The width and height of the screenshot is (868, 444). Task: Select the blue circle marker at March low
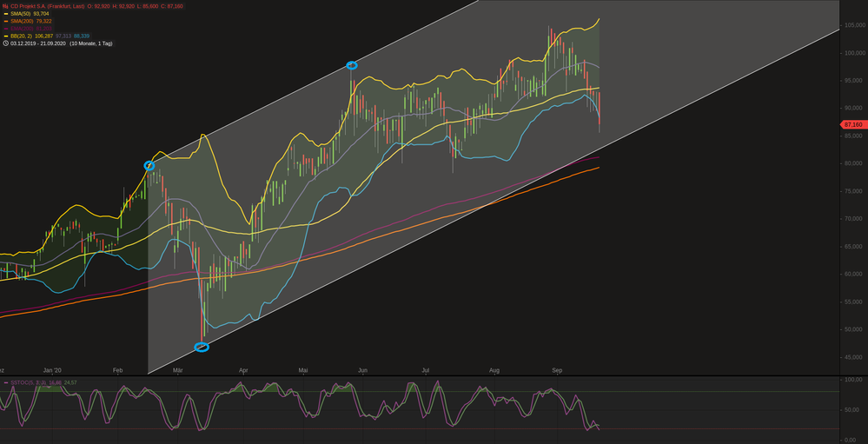click(202, 347)
